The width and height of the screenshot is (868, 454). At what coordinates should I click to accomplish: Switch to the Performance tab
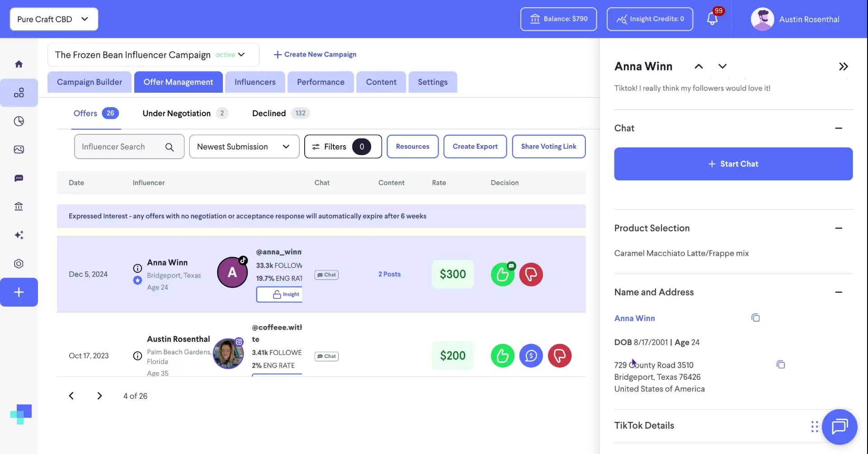pos(321,82)
